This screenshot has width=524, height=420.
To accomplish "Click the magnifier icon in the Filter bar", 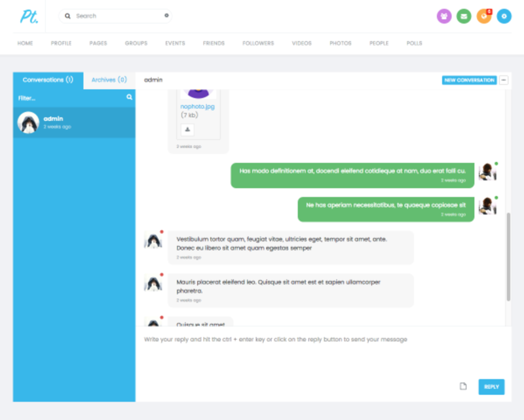I will pyautogui.click(x=129, y=98).
